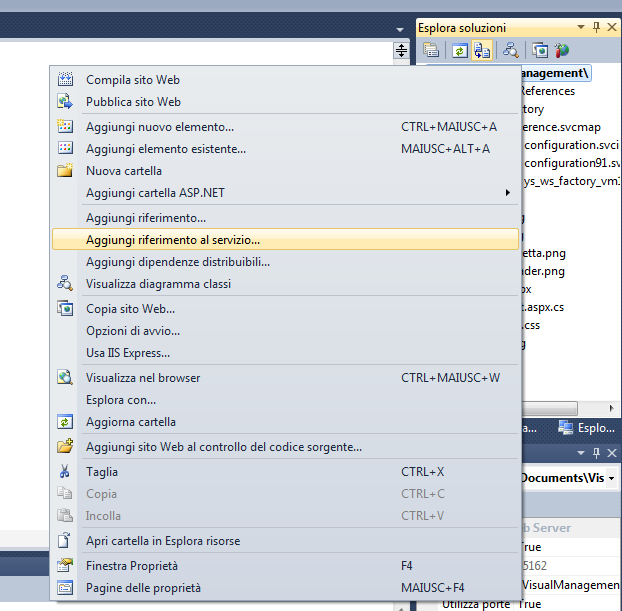Select the erence.svcmap file in tree
This screenshot has height=611, width=622.
click(561, 127)
